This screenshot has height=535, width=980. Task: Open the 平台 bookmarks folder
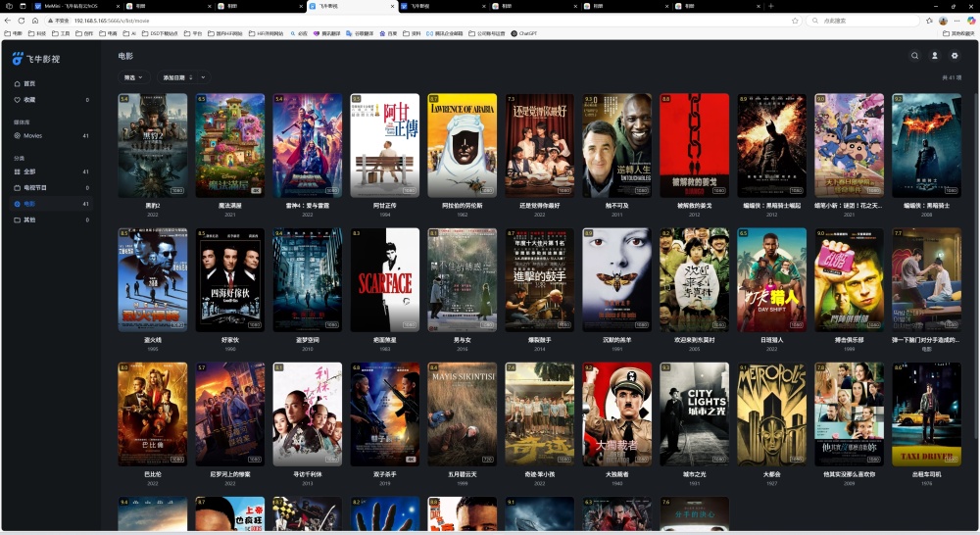(193, 33)
